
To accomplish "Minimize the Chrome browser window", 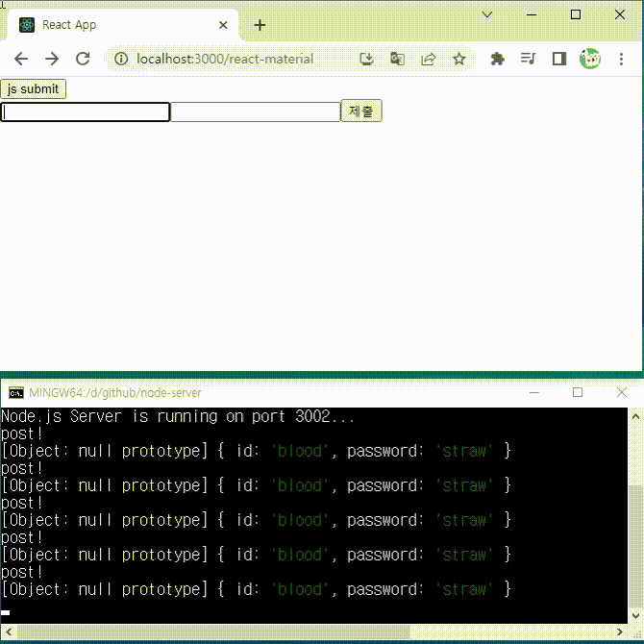I will [x=532, y=14].
